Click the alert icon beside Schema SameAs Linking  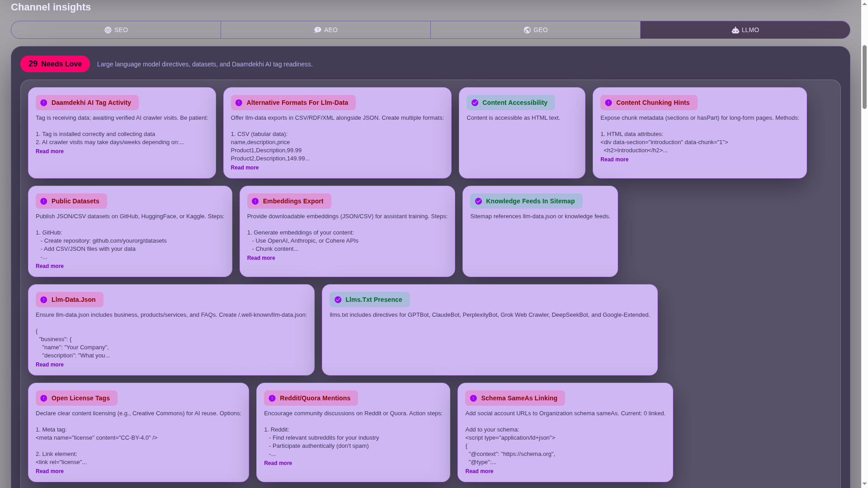pyautogui.click(x=473, y=399)
